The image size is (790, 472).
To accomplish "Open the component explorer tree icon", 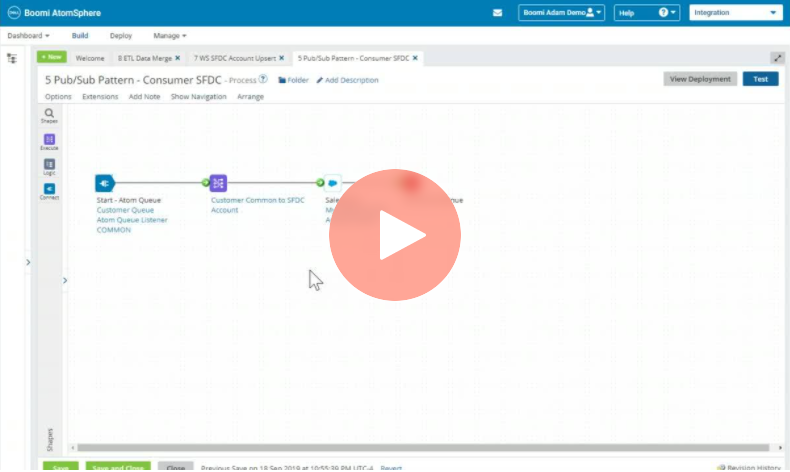I will [x=12, y=58].
